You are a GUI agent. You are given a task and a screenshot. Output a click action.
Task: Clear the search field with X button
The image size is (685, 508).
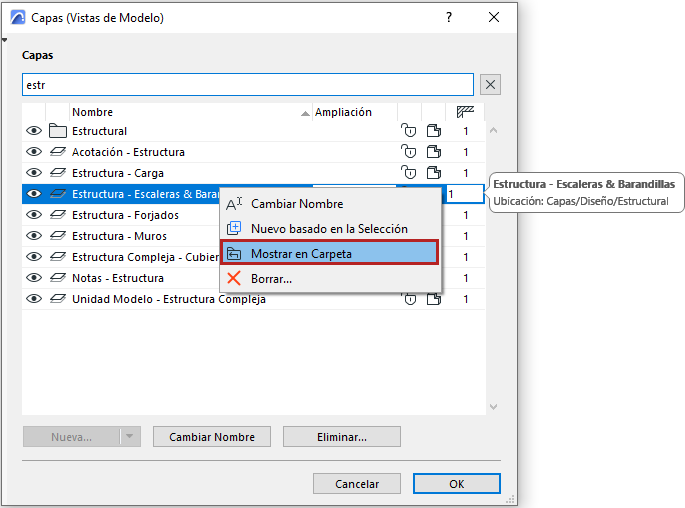[490, 84]
